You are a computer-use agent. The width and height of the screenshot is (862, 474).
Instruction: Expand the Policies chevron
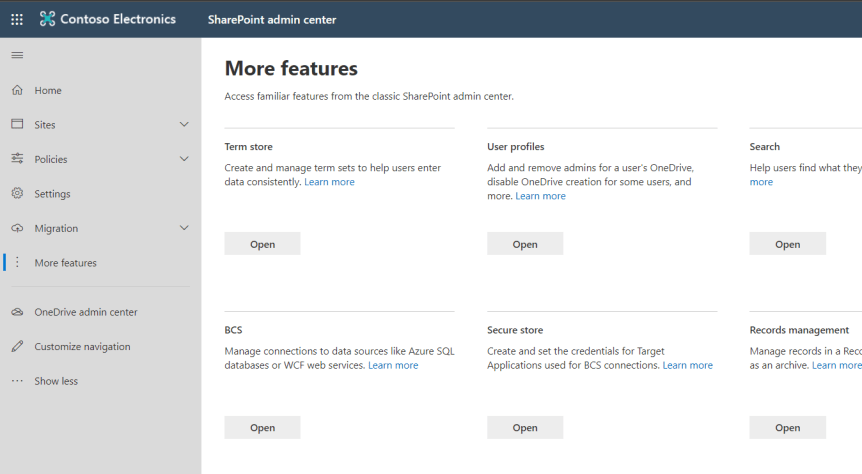[x=184, y=159]
